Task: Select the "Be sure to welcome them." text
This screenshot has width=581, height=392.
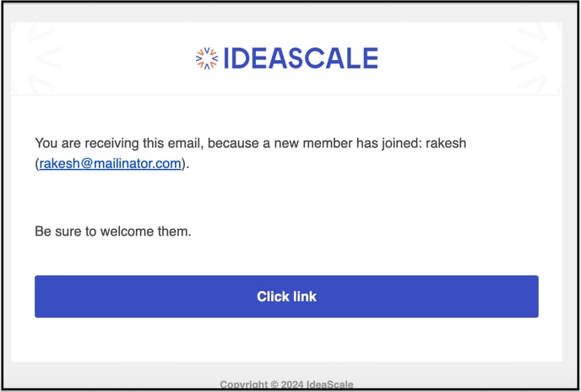Action: pyautogui.click(x=113, y=231)
